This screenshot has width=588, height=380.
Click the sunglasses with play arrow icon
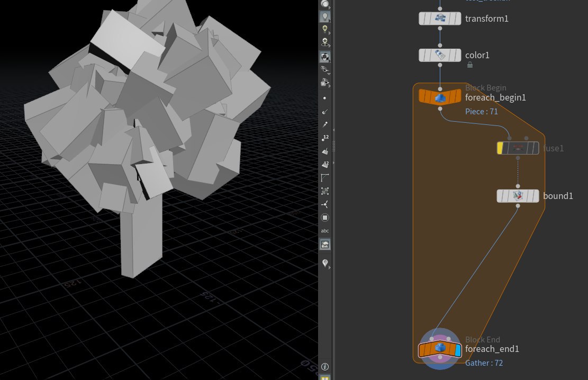[x=325, y=83]
